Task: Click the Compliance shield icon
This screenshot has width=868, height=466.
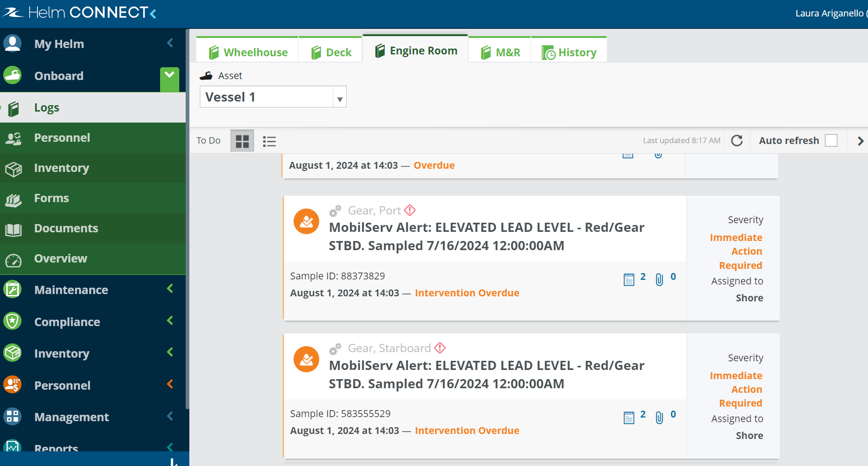Action: (x=12, y=321)
